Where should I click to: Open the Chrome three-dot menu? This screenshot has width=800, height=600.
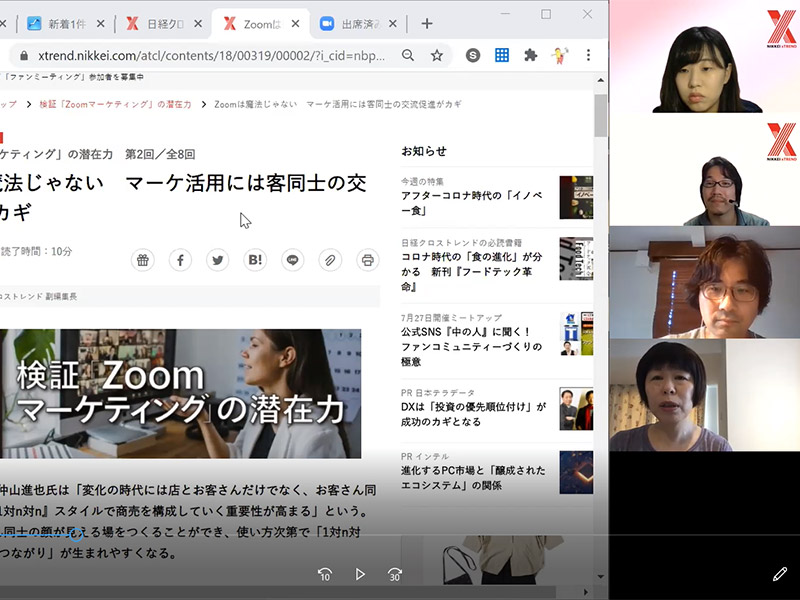click(x=589, y=55)
